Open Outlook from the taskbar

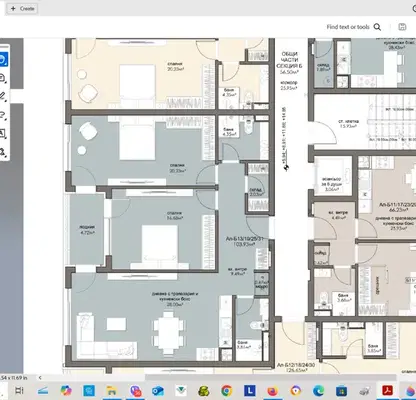pyautogui.click(x=158, y=391)
